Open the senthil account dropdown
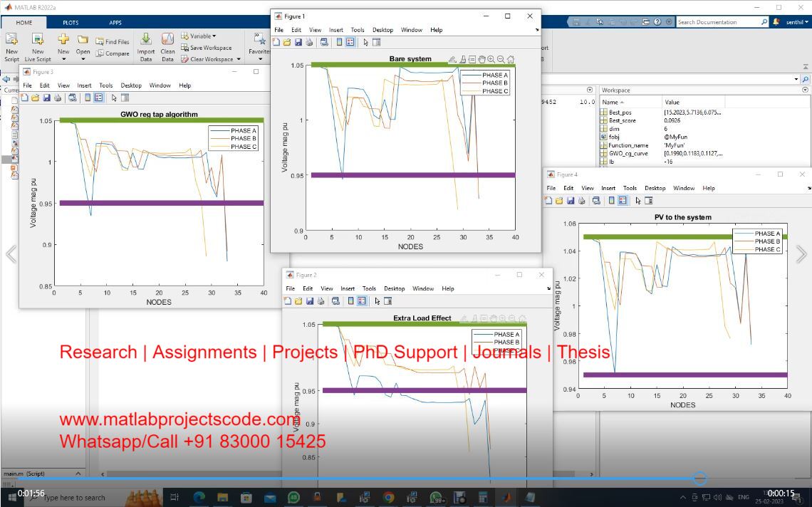The height and width of the screenshot is (507, 812). (797, 22)
